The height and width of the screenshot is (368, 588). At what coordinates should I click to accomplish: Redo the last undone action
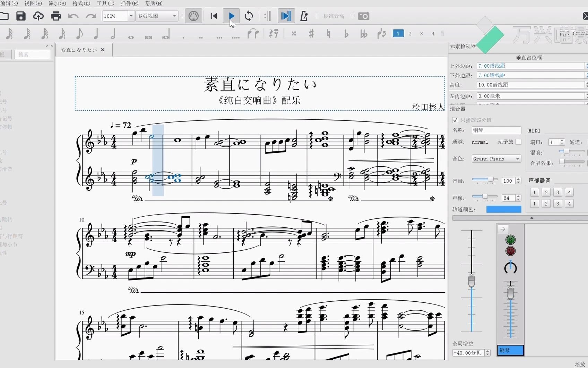(x=91, y=16)
